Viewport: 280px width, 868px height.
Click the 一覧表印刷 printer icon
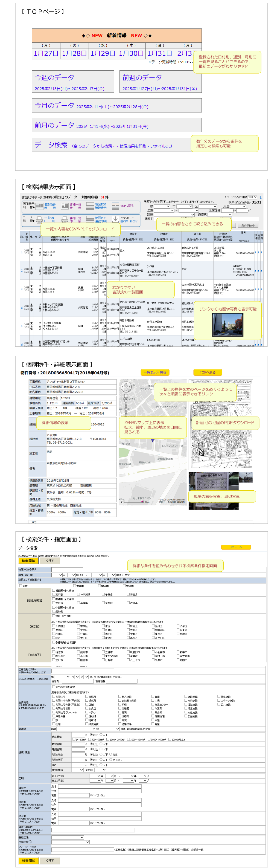point(39,219)
